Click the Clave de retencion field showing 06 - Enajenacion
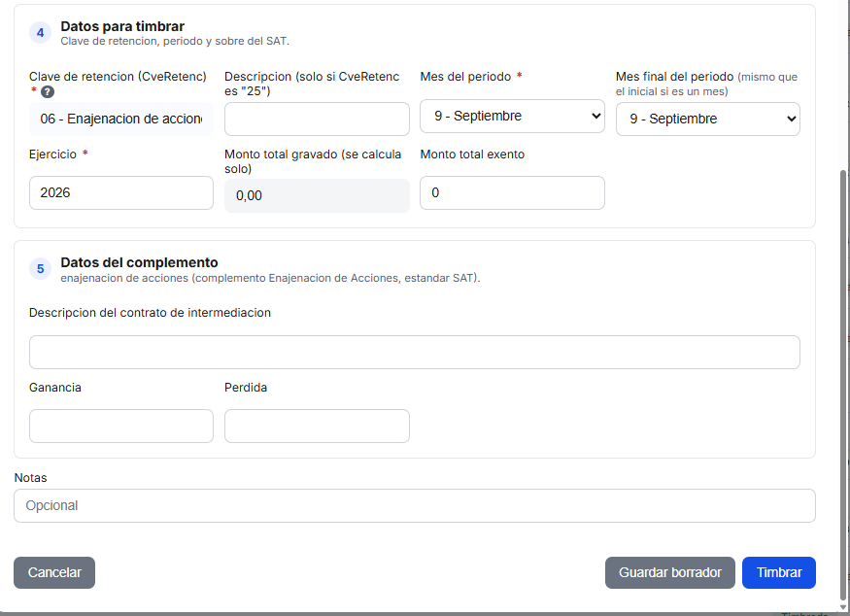This screenshot has height=616, width=850. (x=121, y=119)
